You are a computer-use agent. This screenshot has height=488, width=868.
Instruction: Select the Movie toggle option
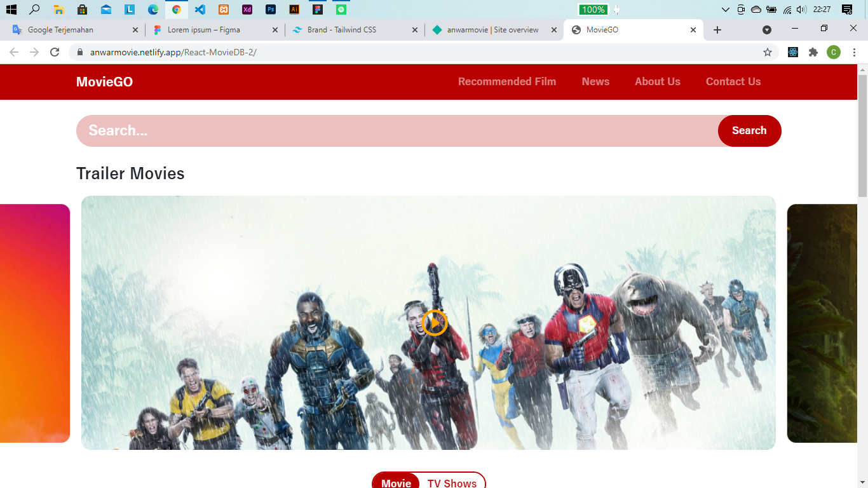(396, 483)
